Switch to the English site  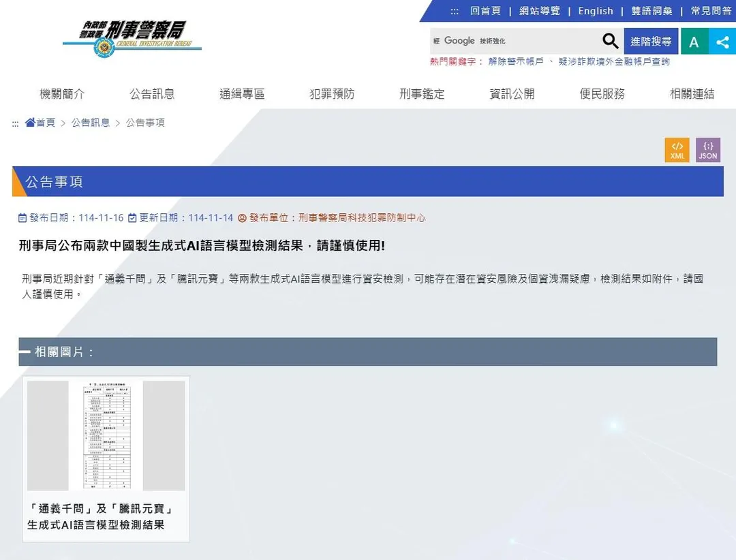(x=596, y=11)
